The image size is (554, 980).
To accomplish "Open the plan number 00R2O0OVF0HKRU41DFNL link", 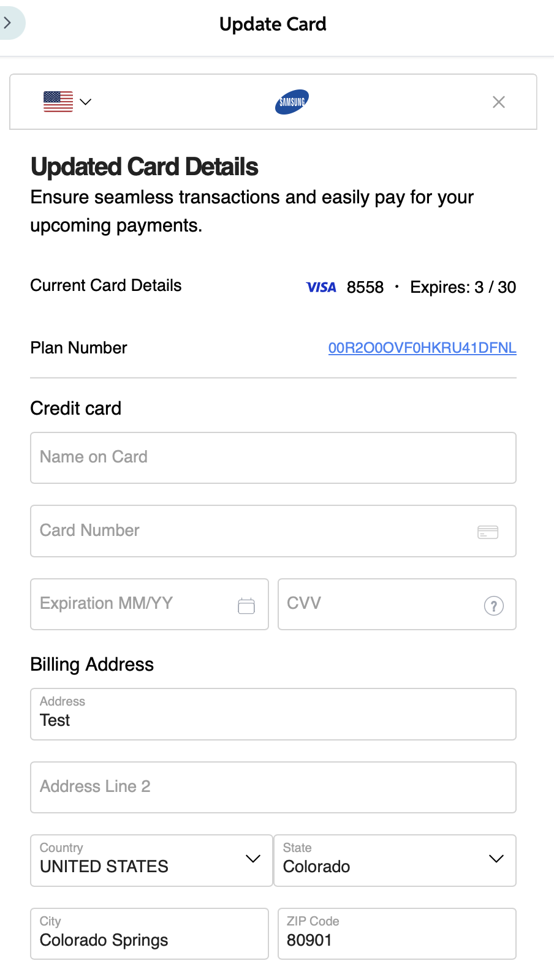I will pos(422,348).
